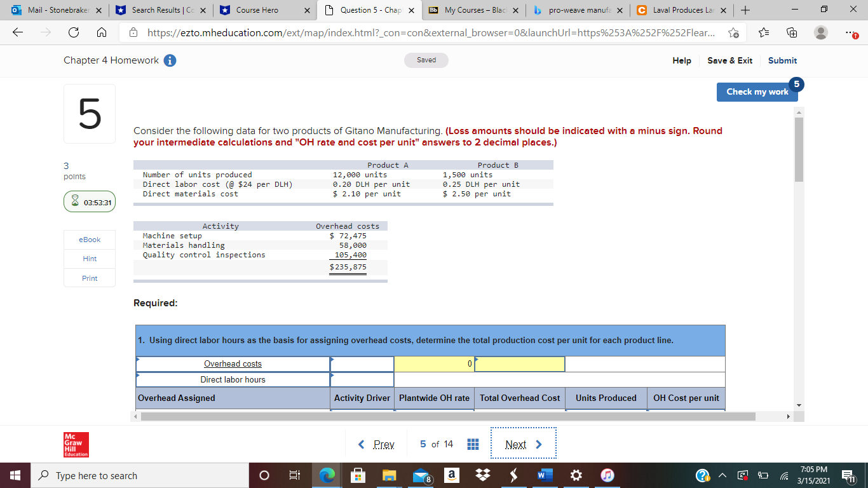Open the Amazon shortcut on the taskbar
Image resolution: width=868 pixels, height=488 pixels.
pos(452,475)
